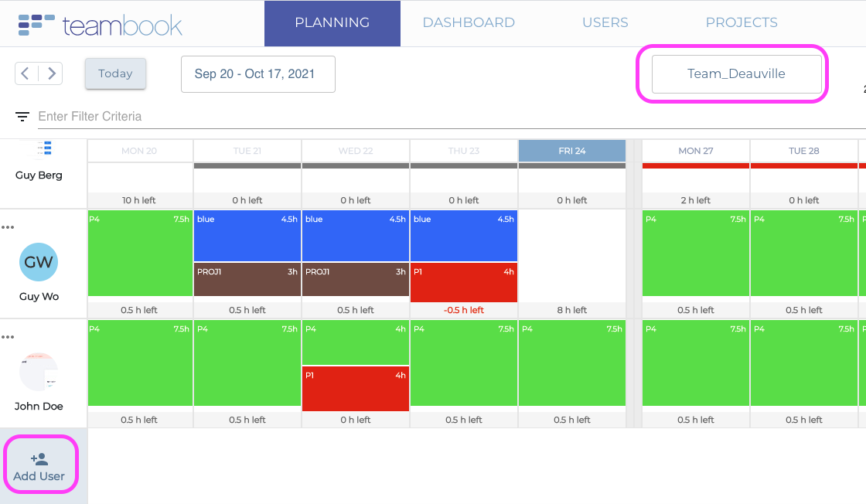Click the red '-0.5 h left' text
Viewport: 866px width, 504px height.
[x=463, y=310]
